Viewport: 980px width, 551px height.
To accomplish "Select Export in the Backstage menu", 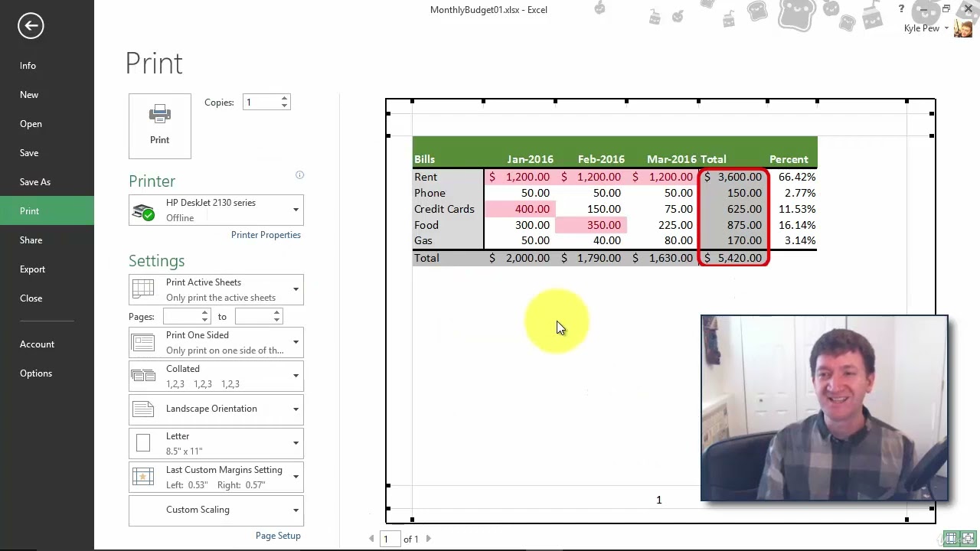I will pos(47,269).
